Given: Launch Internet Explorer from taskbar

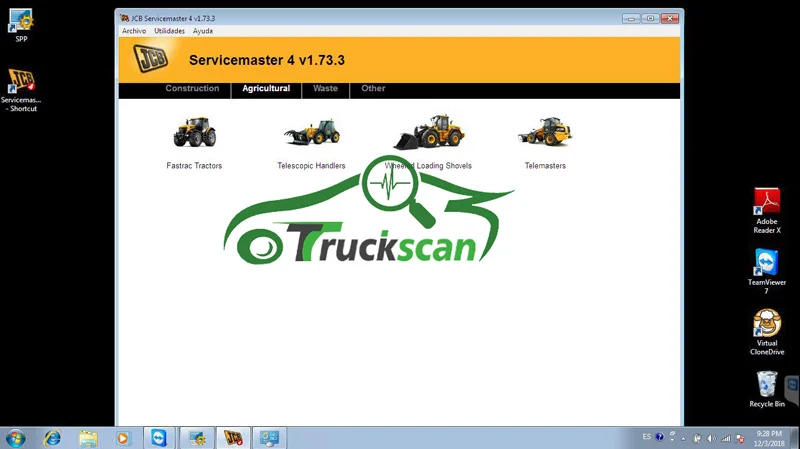Looking at the screenshot, I should pos(52,438).
